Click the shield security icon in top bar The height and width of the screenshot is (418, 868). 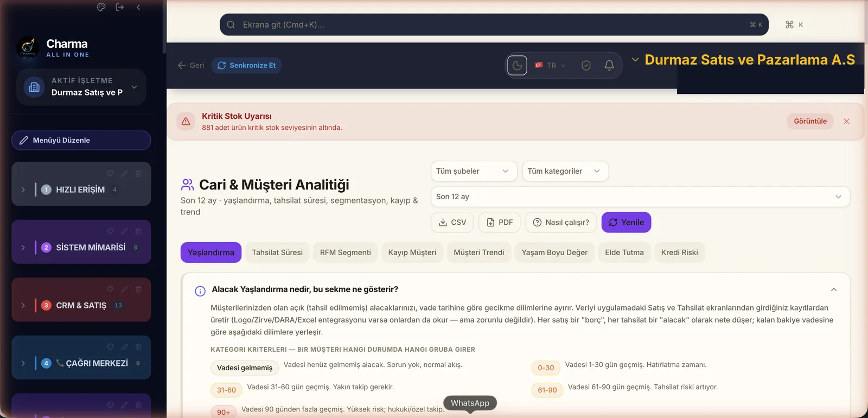tap(586, 65)
